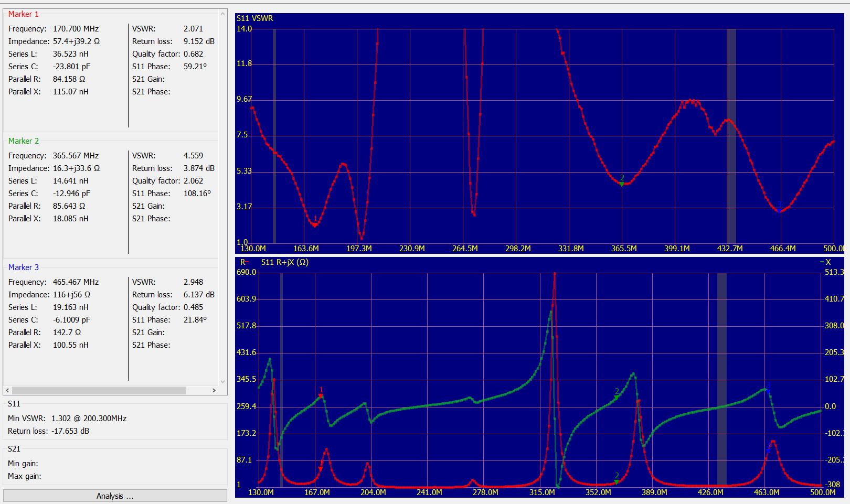Click the frequency value 365.567 MHz
The width and height of the screenshot is (850, 504).
pyautogui.click(x=76, y=156)
